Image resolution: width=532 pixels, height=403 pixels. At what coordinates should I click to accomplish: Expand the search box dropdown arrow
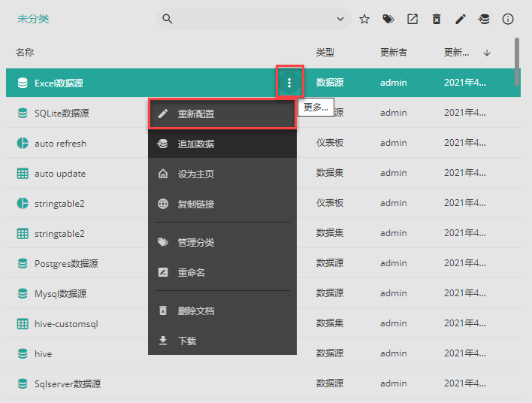[x=340, y=19]
